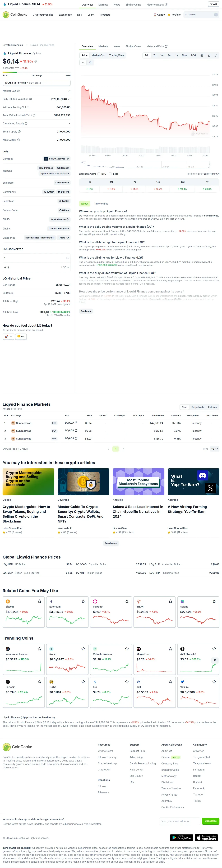The width and height of the screenshot is (222, 868).
Task: Toggle the favorite star on the Ethereum card
Action: click(83, 601)
